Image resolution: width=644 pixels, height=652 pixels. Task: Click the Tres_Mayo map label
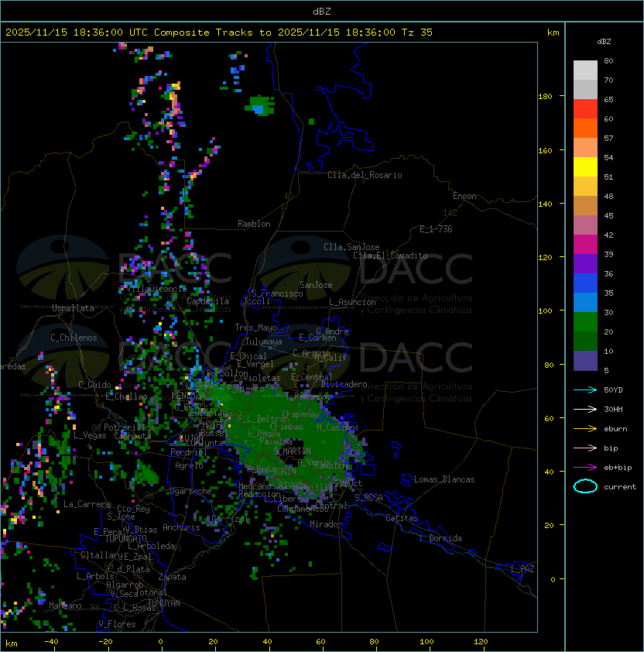[255, 328]
